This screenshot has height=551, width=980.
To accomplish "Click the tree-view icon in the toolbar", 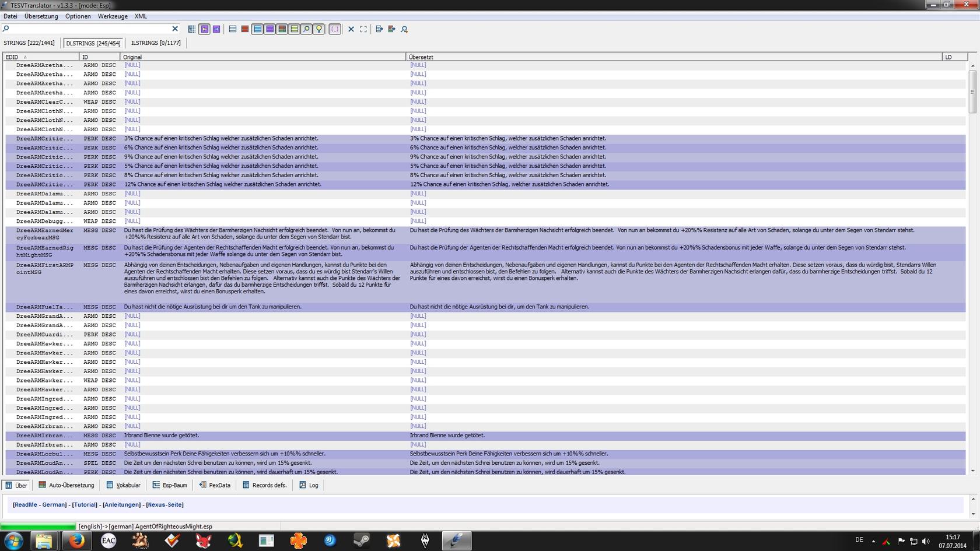I will [x=192, y=29].
